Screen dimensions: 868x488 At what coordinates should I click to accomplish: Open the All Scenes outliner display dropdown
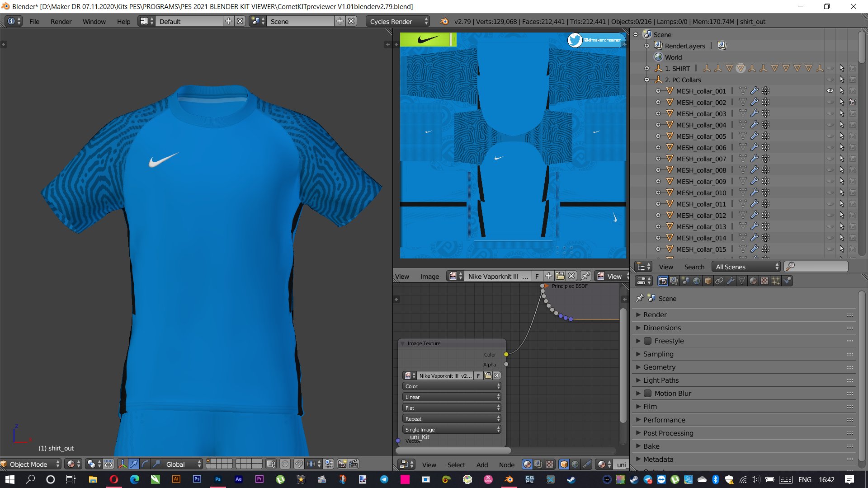click(x=746, y=267)
